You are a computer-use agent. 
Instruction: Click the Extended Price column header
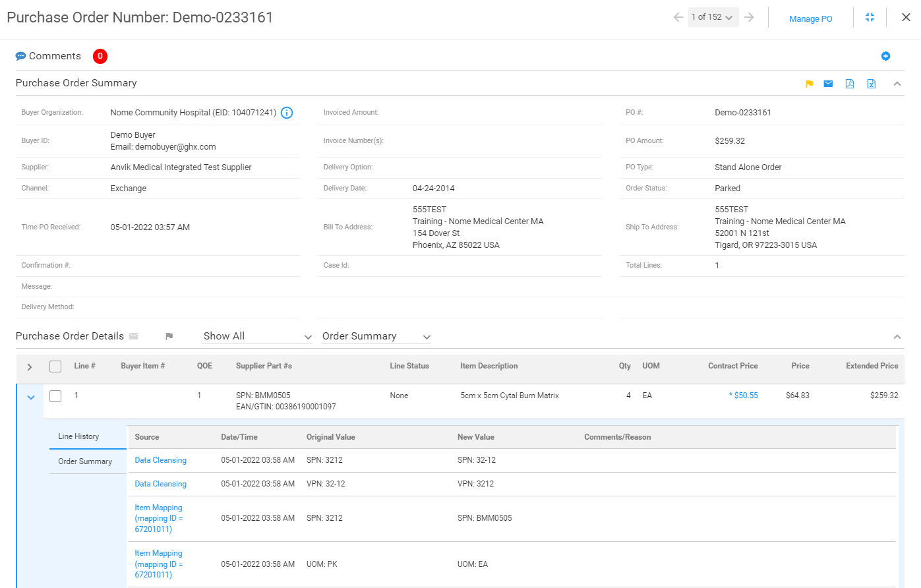coord(872,366)
